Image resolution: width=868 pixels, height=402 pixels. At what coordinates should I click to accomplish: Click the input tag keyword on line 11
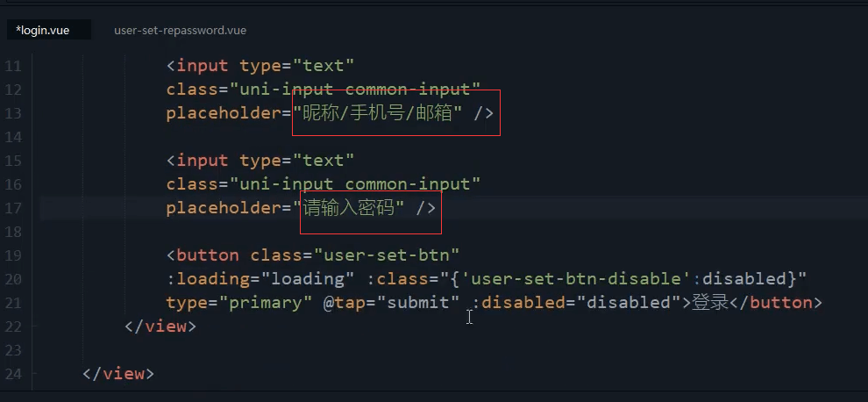(x=203, y=66)
